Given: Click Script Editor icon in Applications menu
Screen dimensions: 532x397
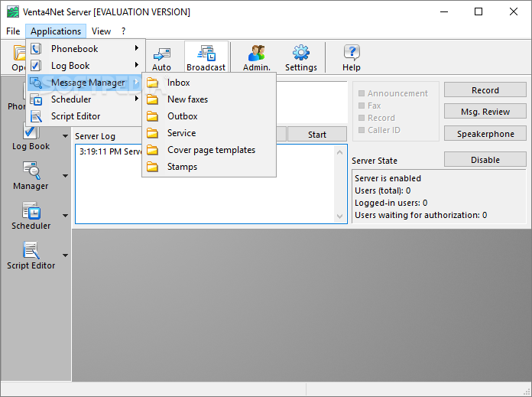Looking at the screenshot, I should point(36,116).
